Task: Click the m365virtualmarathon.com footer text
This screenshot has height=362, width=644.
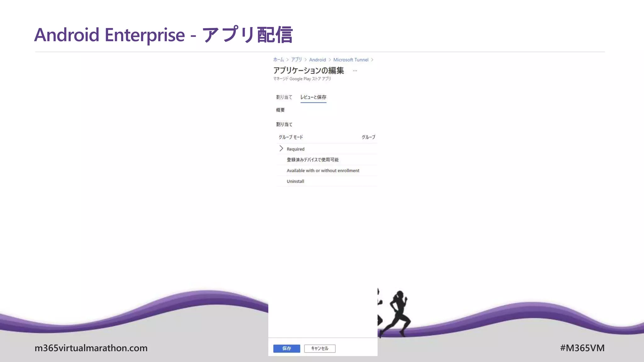Action: (91, 348)
